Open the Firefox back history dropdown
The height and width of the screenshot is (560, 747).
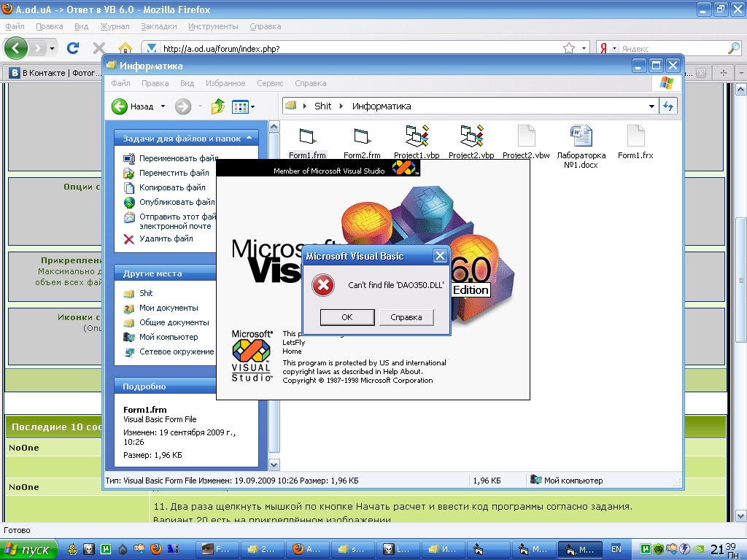52,48
